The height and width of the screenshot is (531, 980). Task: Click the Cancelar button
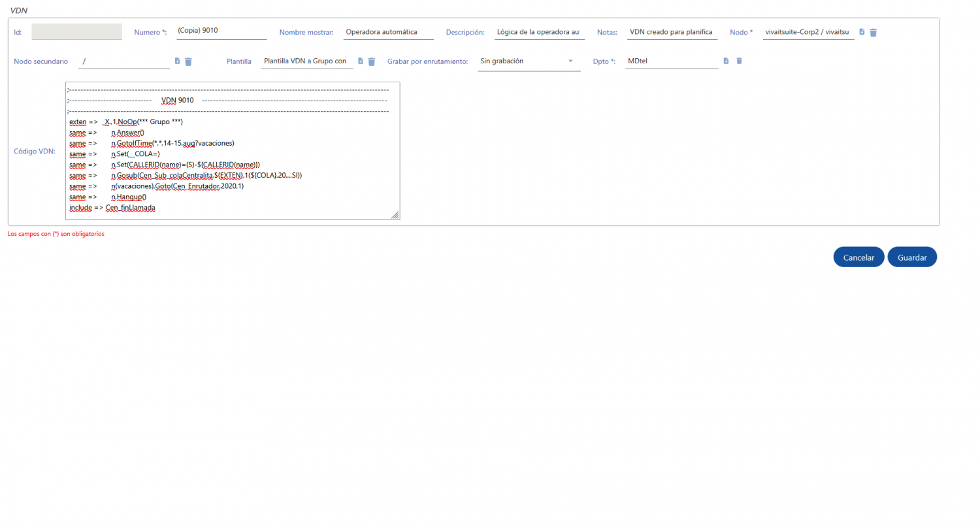click(x=858, y=257)
